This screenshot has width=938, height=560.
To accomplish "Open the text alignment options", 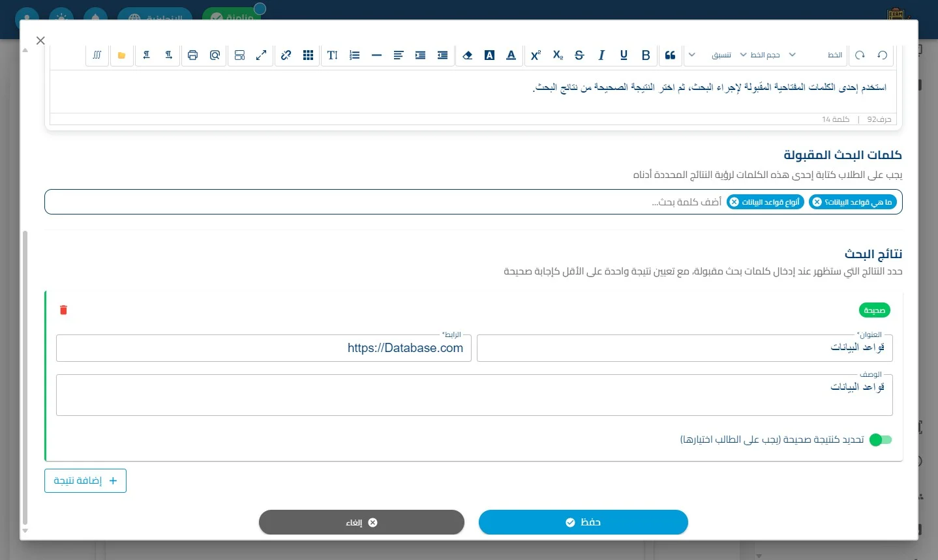I will (399, 55).
